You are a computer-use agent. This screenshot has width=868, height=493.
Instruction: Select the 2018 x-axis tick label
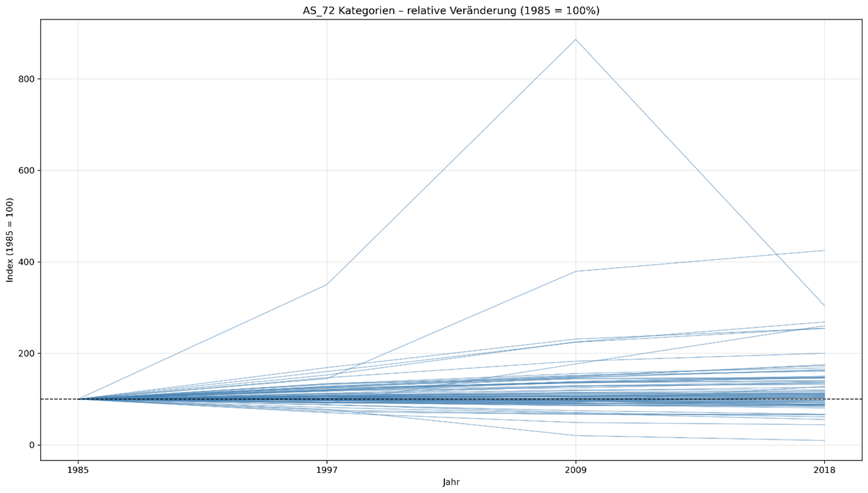tap(824, 469)
